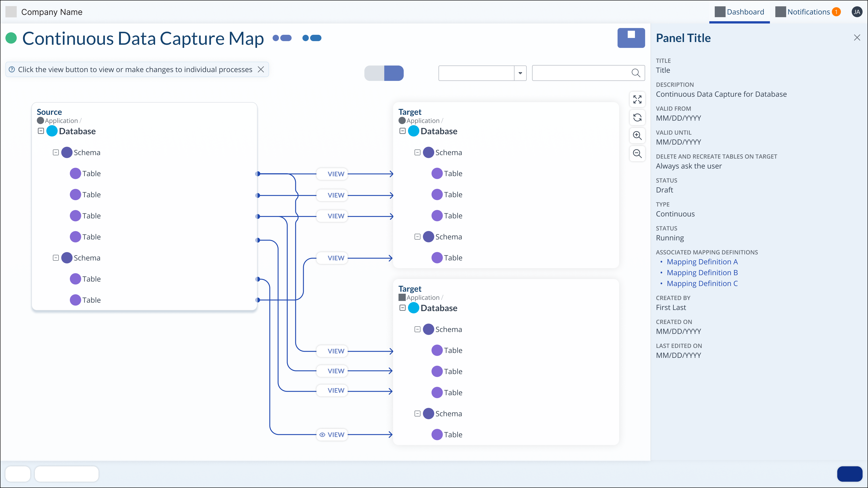Zoom in using the magnifier plus icon

[637, 135]
